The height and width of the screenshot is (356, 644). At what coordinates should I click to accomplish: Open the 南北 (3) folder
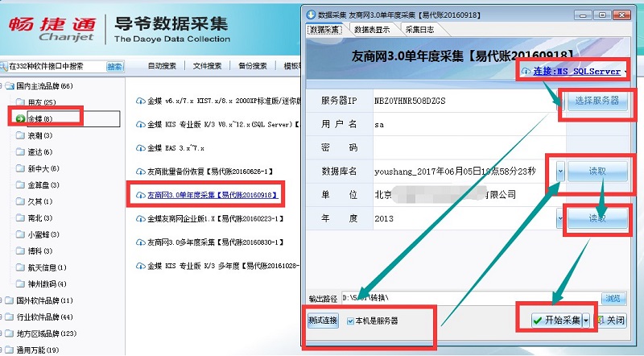[39, 218]
